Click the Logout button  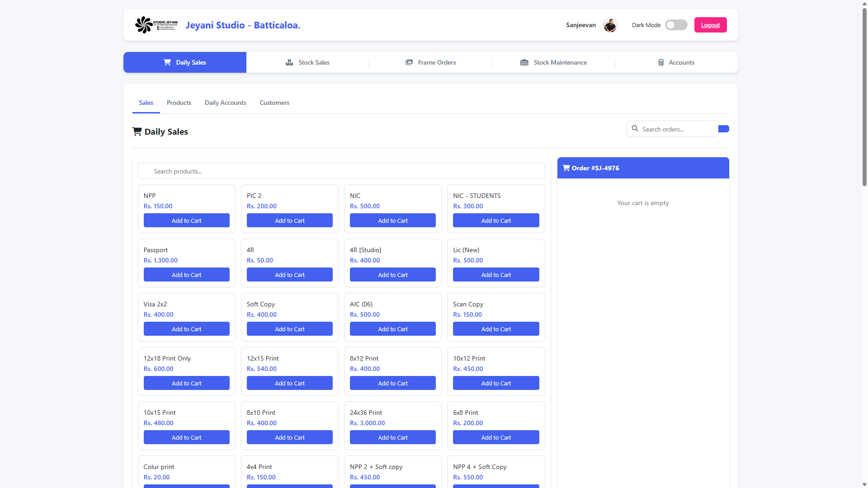(x=710, y=25)
